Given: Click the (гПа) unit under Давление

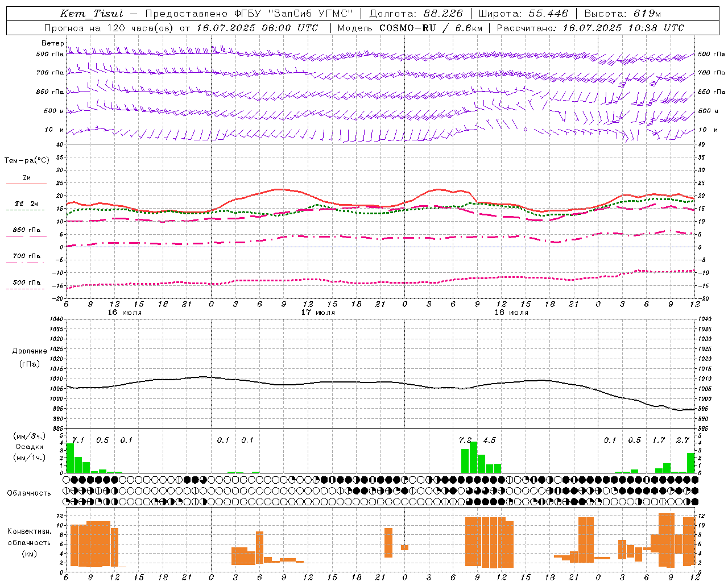Looking at the screenshot, I should pos(30,364).
